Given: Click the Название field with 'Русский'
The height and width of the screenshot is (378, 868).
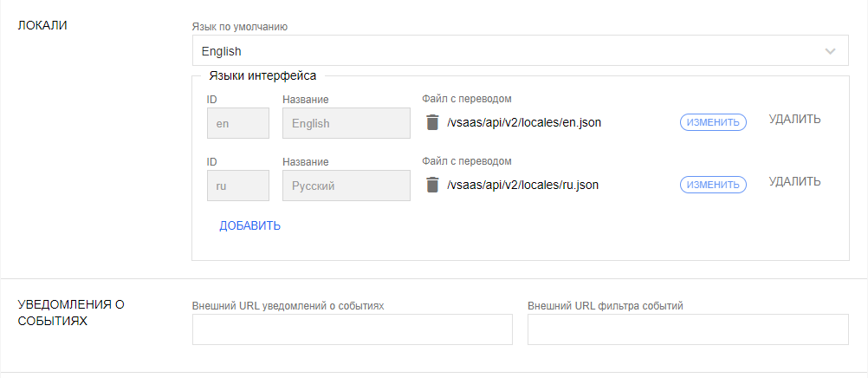Looking at the screenshot, I should click(x=346, y=186).
